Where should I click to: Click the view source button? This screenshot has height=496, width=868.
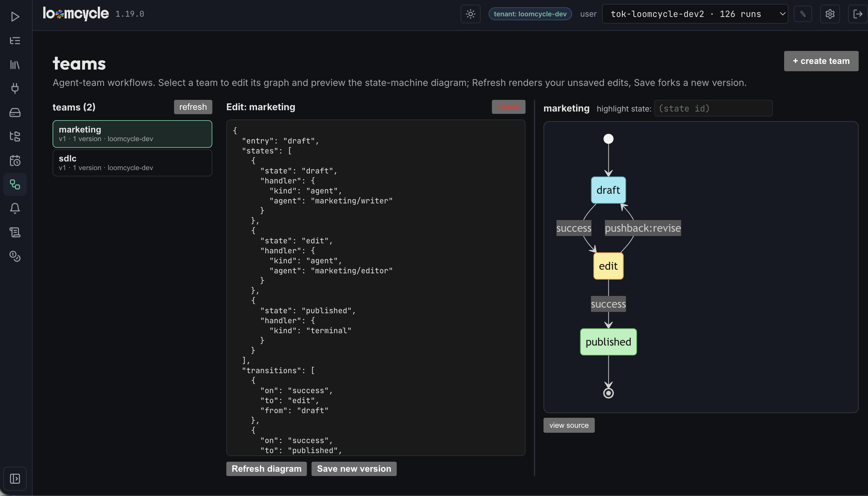tap(569, 425)
